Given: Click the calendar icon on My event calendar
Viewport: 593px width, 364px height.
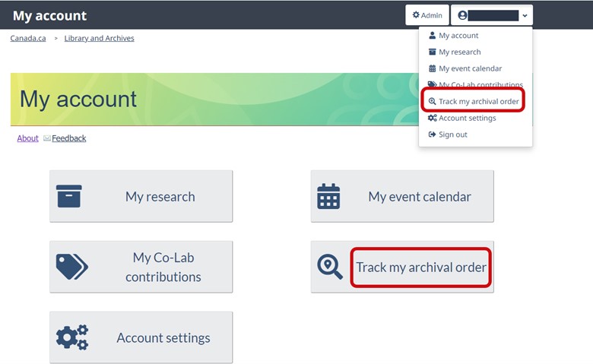Looking at the screenshot, I should tap(328, 196).
